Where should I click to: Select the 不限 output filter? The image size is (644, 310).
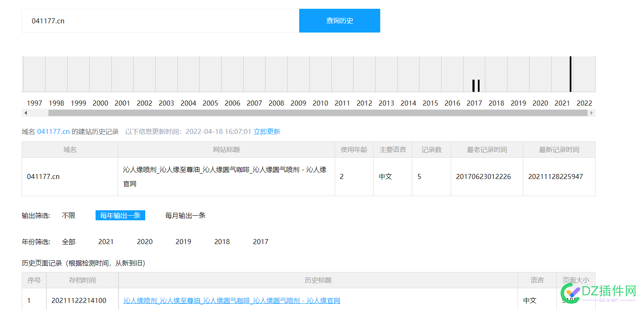click(x=68, y=215)
